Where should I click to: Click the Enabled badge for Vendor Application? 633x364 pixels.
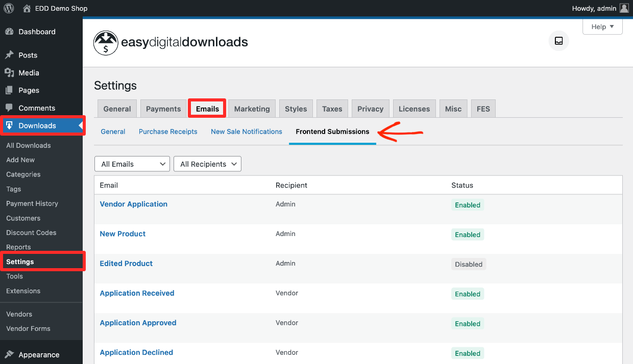click(468, 205)
